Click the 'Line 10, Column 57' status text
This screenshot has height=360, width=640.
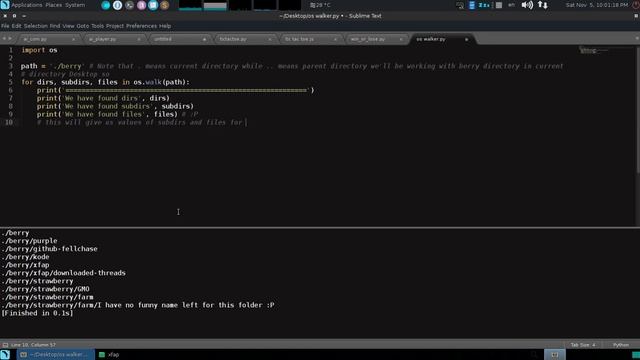(x=33, y=345)
